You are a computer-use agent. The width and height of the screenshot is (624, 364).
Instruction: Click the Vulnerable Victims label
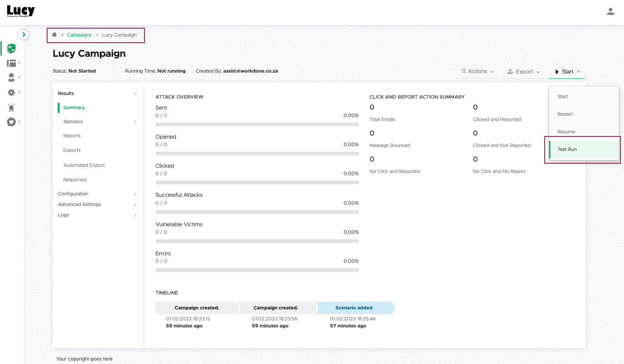pyautogui.click(x=179, y=224)
